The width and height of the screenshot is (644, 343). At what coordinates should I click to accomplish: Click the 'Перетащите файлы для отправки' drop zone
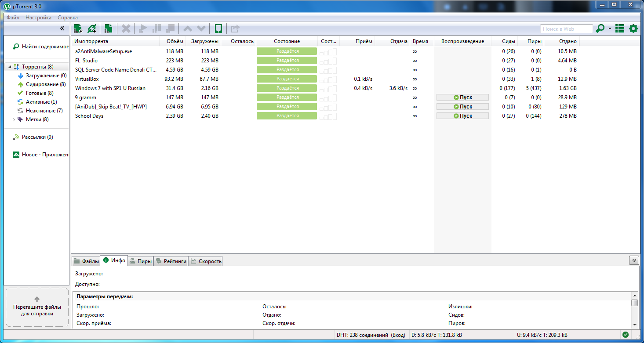[37, 307]
